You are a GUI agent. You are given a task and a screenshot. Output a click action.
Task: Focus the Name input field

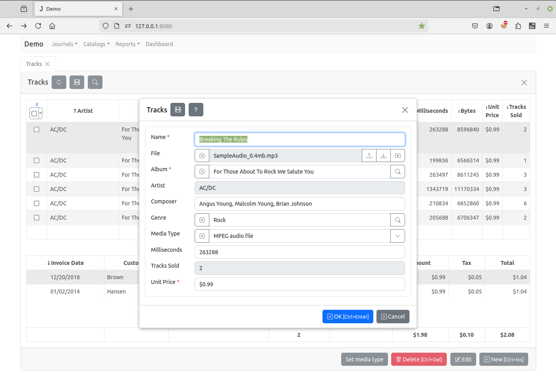[x=300, y=139]
